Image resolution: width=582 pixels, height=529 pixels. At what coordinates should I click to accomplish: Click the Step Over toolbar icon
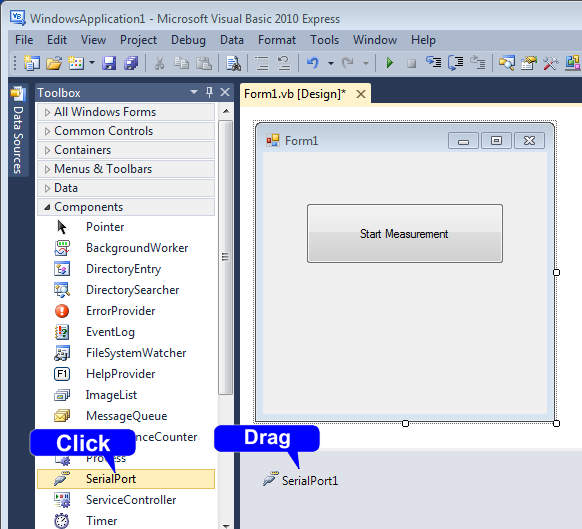coord(455,63)
